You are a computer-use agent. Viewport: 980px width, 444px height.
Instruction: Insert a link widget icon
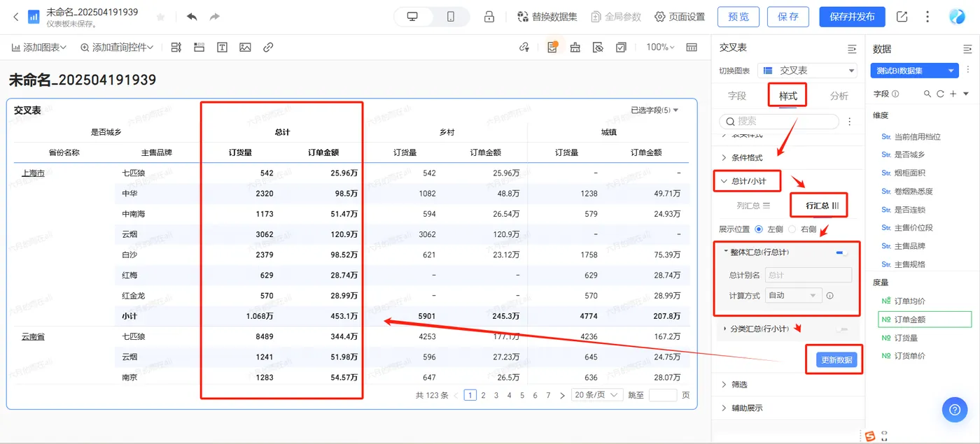268,48
